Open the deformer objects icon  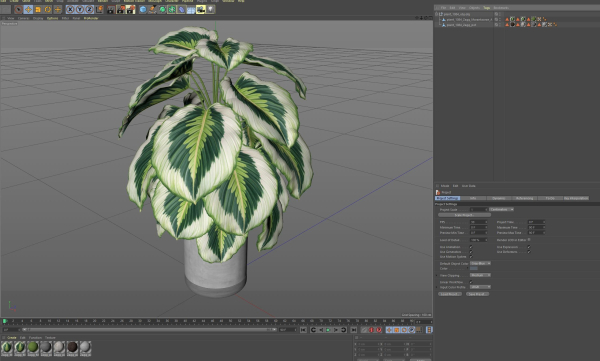(x=181, y=10)
